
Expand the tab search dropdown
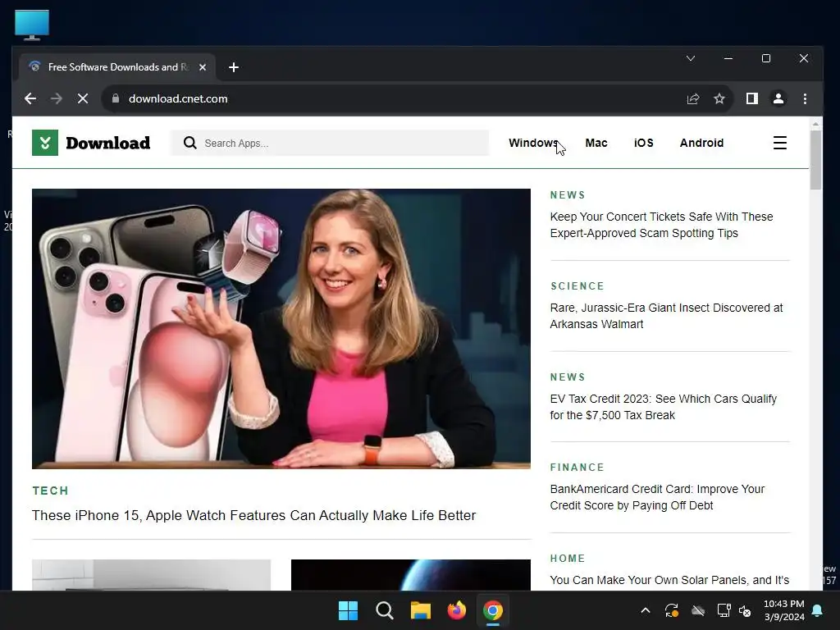[691, 58]
